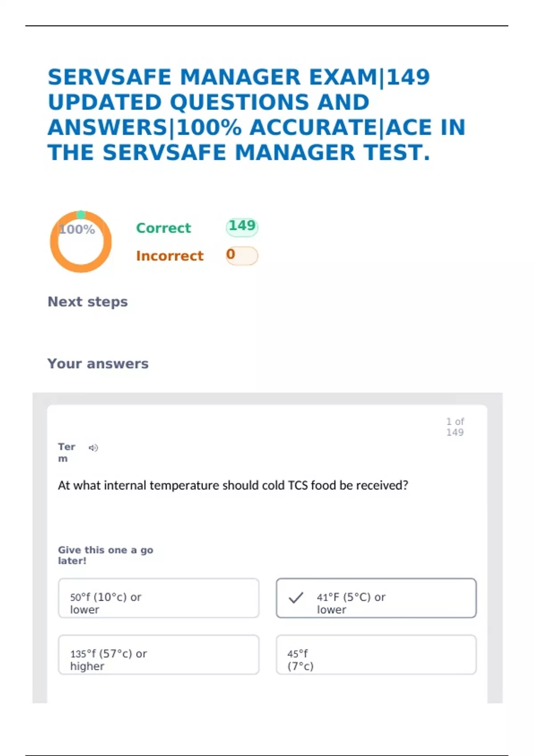The height and width of the screenshot is (756, 534).
Task: Choose the "135°f (57°c) or higher" option
Action: point(158,655)
